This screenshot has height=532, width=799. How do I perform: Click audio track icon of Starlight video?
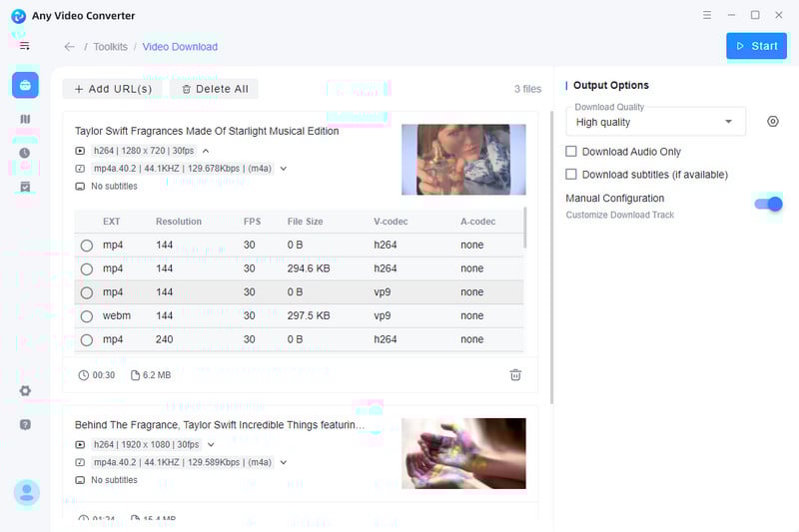point(80,169)
